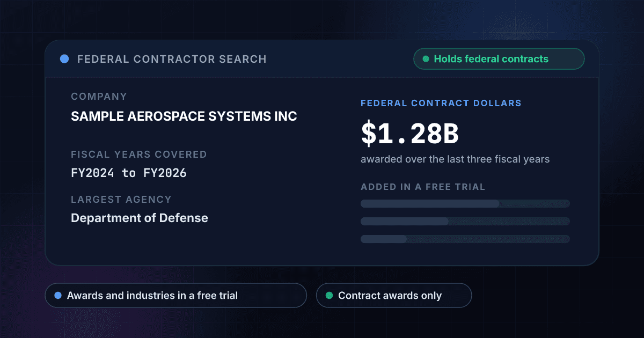Click the green dot in Holds federal contracts
This screenshot has width=644, height=338.
point(426,59)
